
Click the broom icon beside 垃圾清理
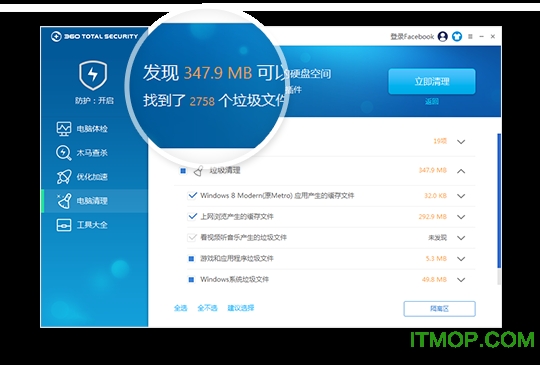[198, 171]
